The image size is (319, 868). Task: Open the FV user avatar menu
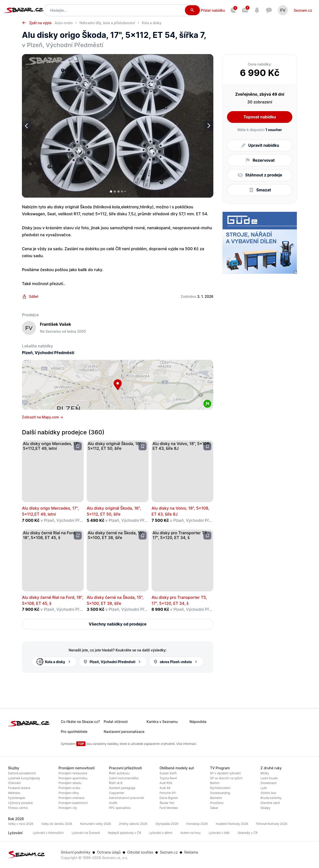(283, 10)
